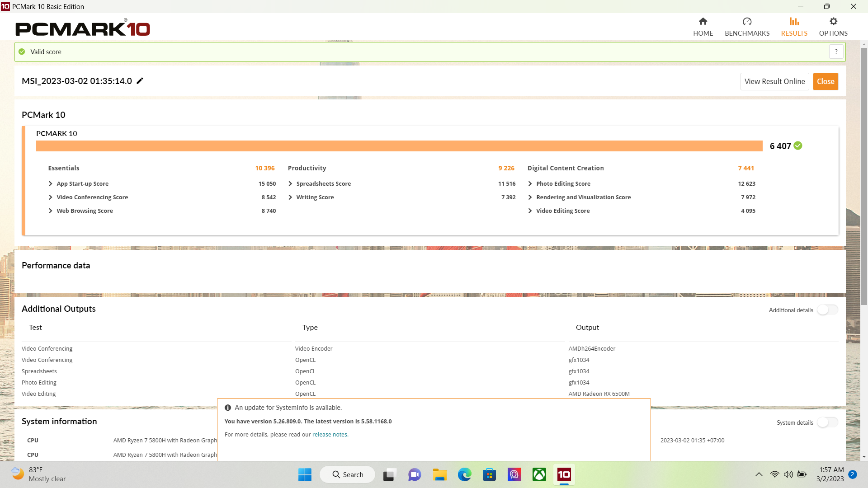Image resolution: width=868 pixels, height=488 pixels.
Task: Expand Rendering and Visualization Score
Action: tap(530, 197)
